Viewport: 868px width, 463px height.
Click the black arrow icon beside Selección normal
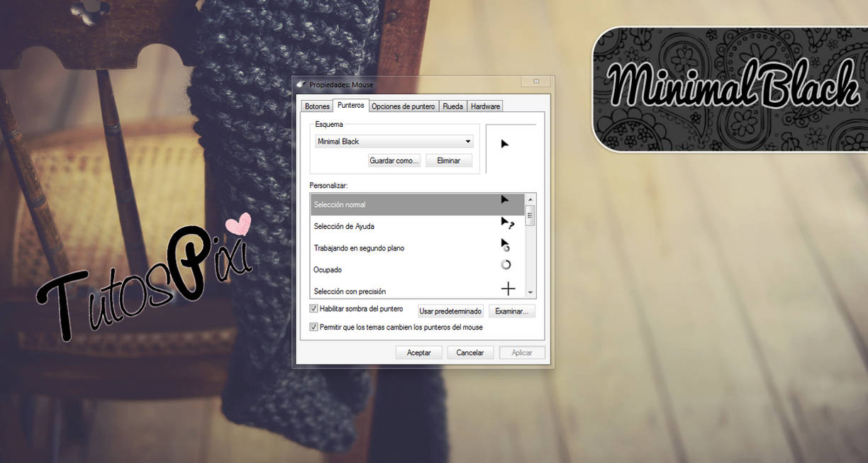point(503,201)
